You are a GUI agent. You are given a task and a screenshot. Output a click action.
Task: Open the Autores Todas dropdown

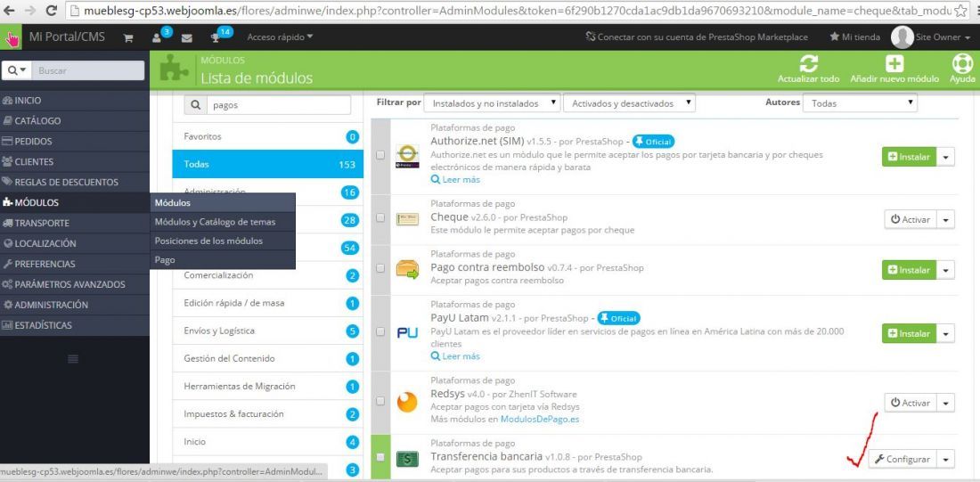click(x=860, y=103)
